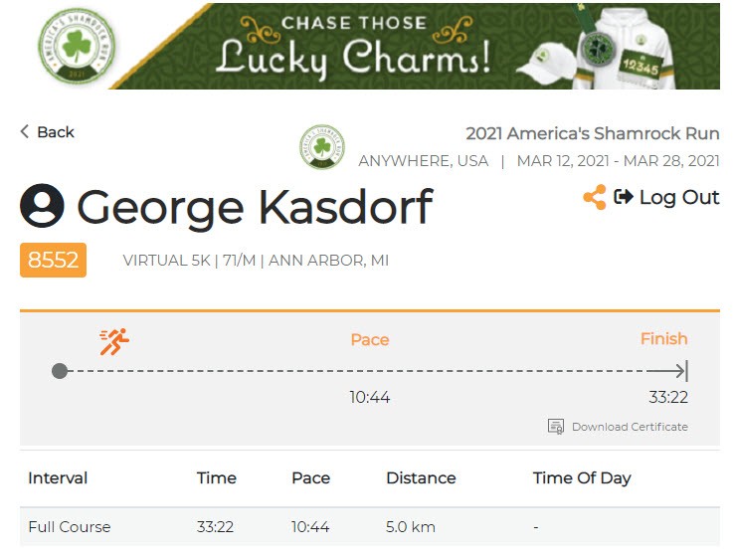The height and width of the screenshot is (560, 734).
Task: Click the back chevron arrow
Action: pos(25,131)
